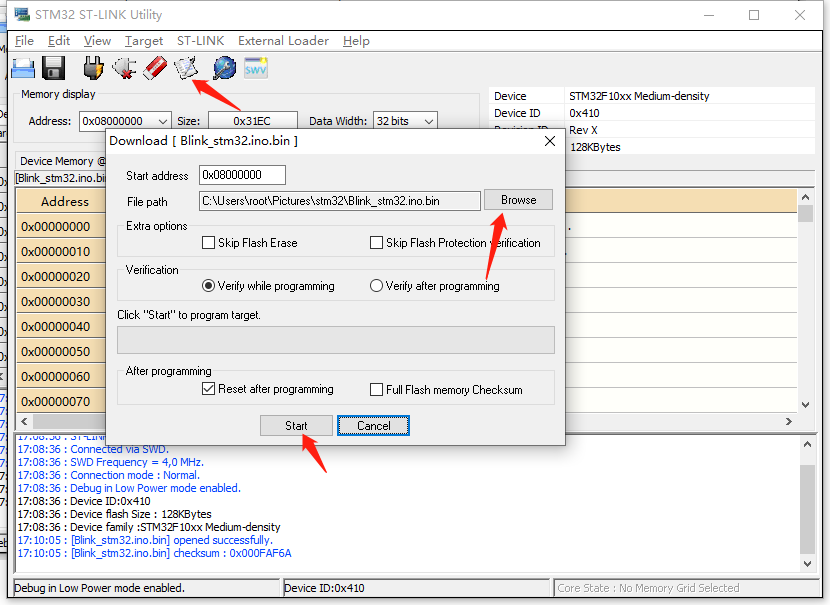The width and height of the screenshot is (830, 605).
Task: Click the Save file floppy icon
Action: click(53, 68)
